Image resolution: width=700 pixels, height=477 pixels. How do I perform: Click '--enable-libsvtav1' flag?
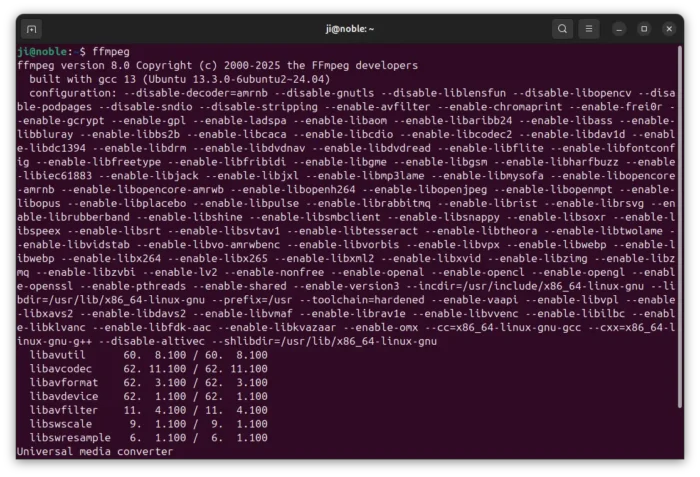[224, 230]
